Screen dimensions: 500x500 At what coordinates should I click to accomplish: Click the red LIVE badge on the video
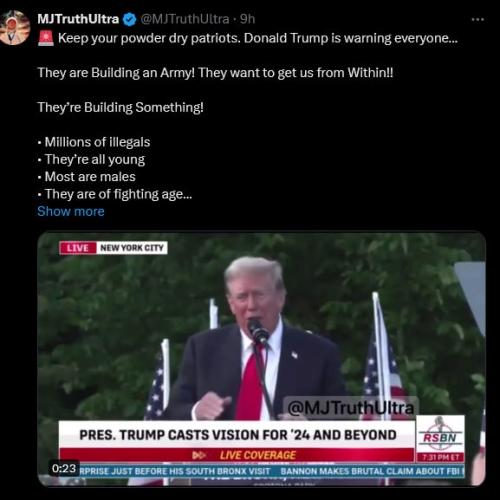(x=78, y=248)
